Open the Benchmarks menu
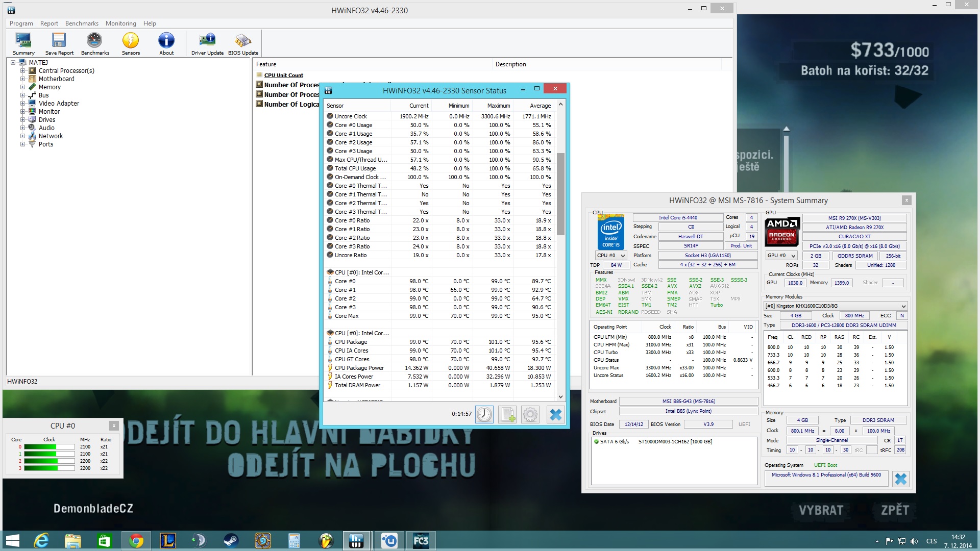 pyautogui.click(x=82, y=23)
